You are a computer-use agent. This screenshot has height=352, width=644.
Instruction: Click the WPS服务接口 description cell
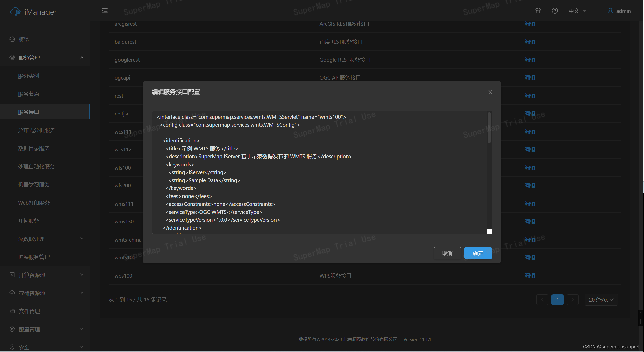[335, 276]
